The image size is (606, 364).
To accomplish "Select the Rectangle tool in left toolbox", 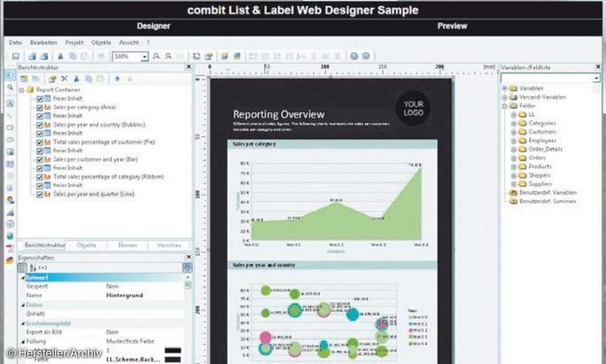I will pos(10,127).
